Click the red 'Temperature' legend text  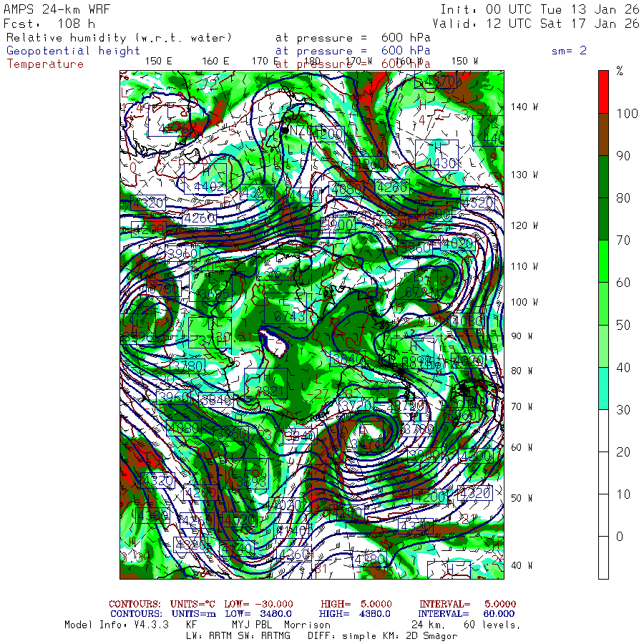click(45, 64)
